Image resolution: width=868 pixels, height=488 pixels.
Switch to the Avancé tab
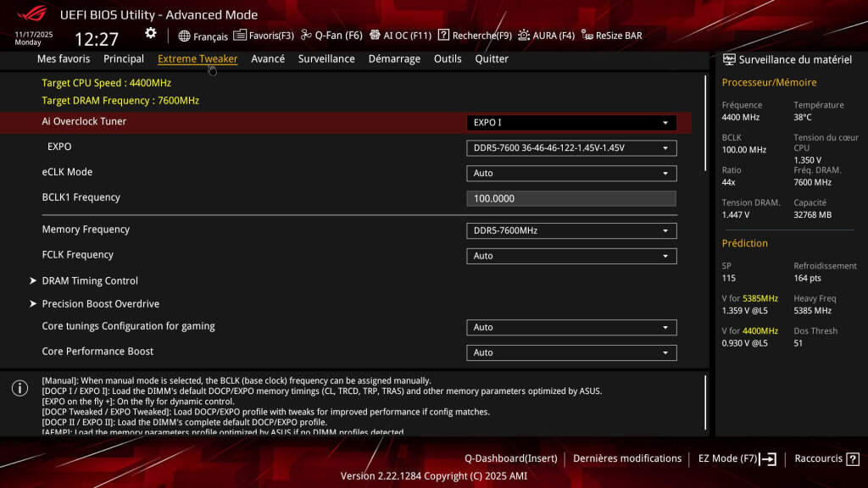266,58
